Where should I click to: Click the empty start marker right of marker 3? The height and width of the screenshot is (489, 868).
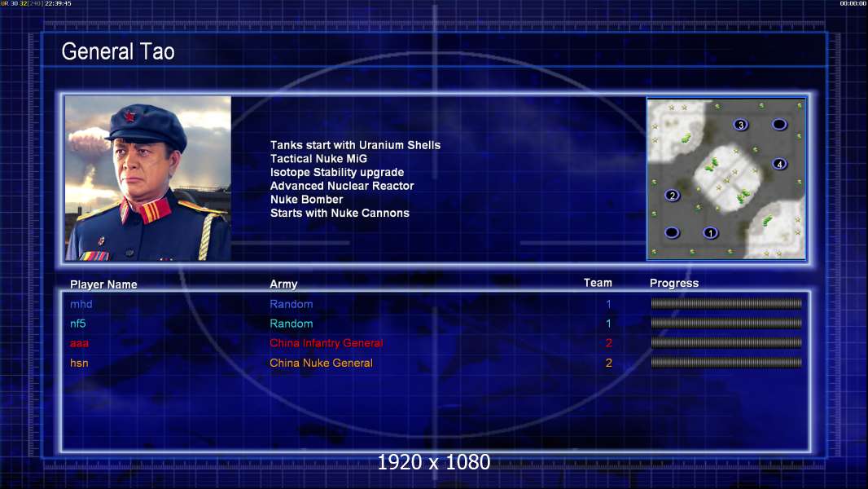click(779, 124)
